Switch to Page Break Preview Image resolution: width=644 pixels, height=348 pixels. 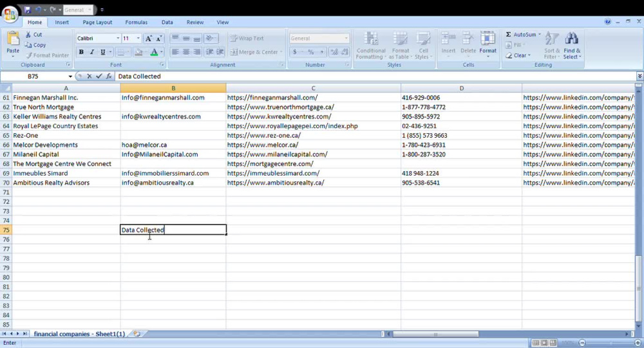click(553, 343)
